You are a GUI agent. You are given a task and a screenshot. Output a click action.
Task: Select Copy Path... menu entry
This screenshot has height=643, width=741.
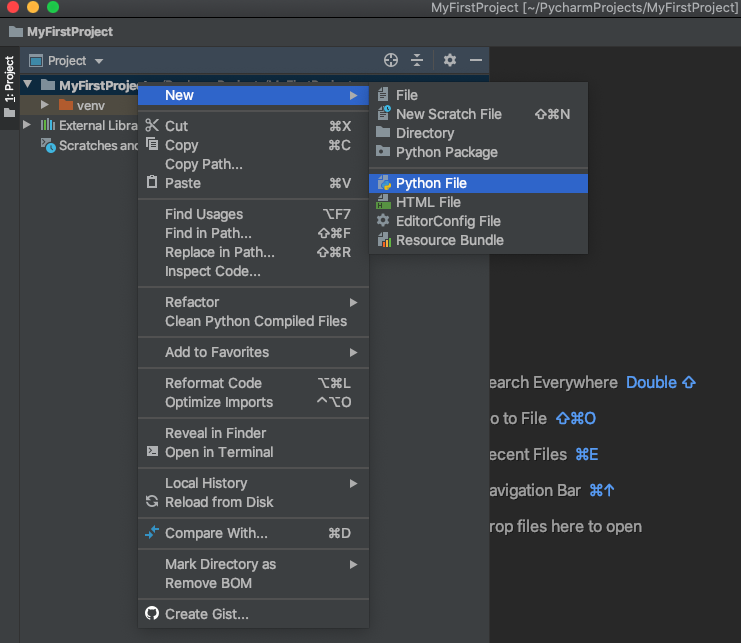253,164
